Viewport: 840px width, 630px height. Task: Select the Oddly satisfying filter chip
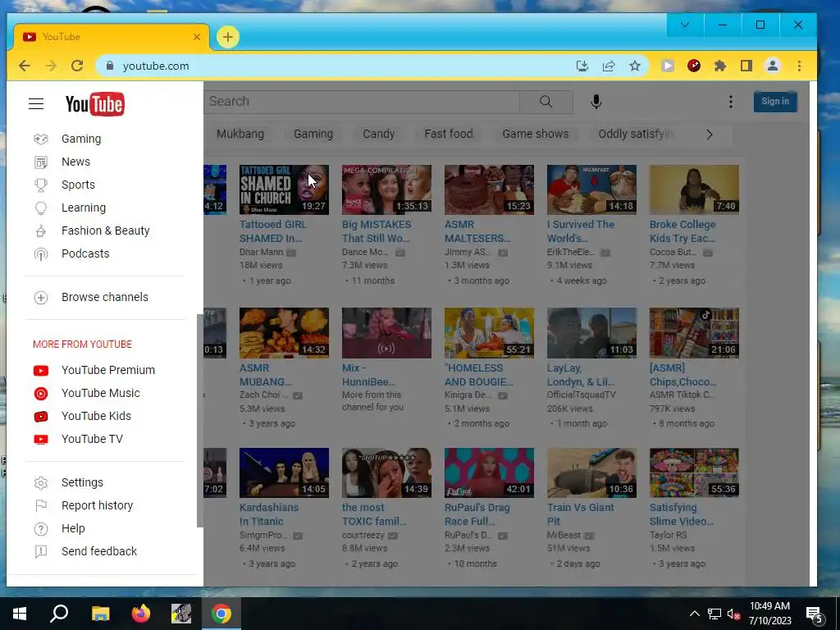coord(636,134)
